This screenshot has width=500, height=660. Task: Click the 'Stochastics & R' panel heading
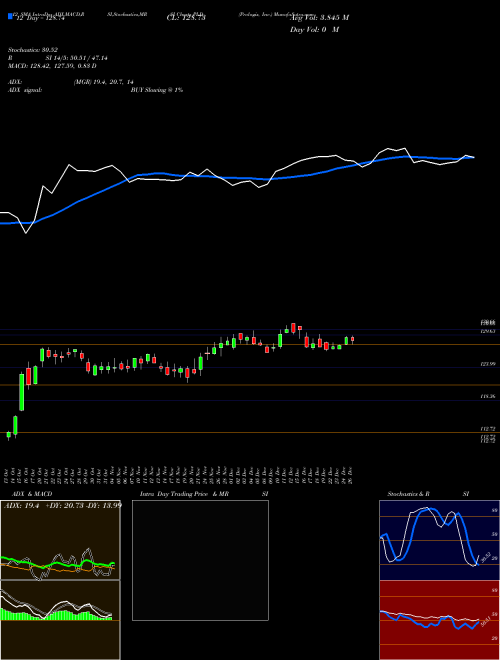(x=408, y=494)
